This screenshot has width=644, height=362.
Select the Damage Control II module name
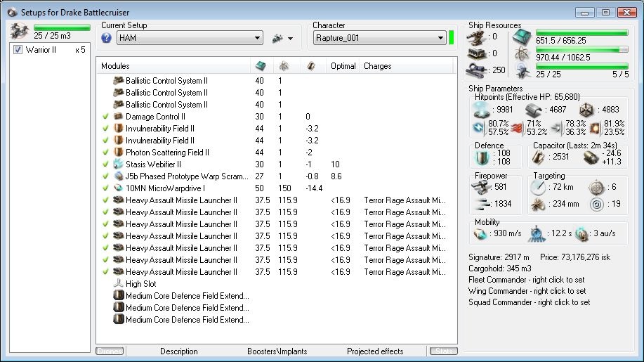[155, 117]
